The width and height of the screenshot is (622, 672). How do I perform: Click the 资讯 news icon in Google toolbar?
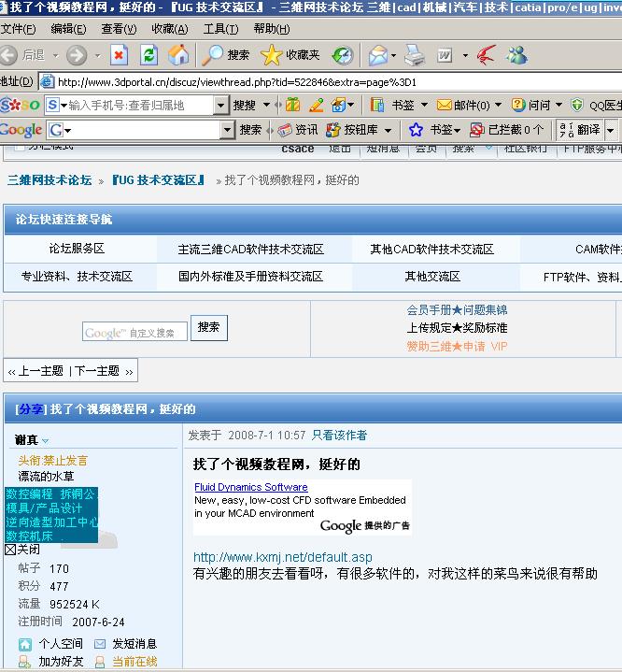(285, 130)
